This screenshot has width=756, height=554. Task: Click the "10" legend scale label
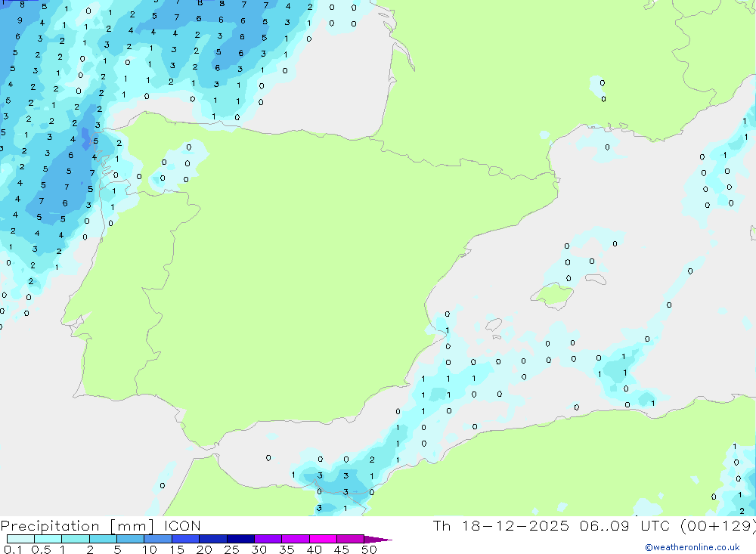[x=150, y=549]
